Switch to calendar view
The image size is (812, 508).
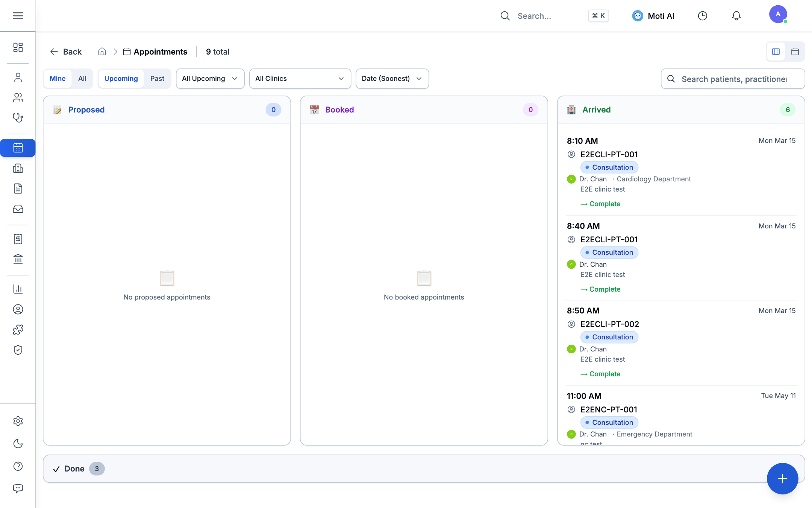coord(795,52)
